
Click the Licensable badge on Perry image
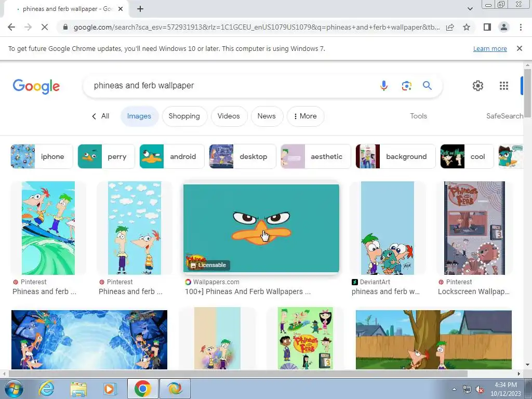coord(208,265)
